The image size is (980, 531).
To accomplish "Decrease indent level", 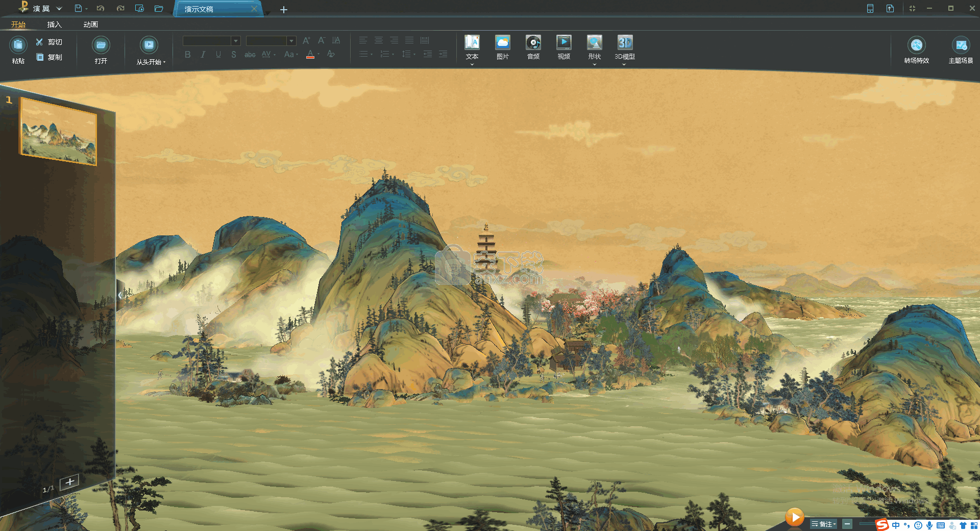I will point(428,54).
